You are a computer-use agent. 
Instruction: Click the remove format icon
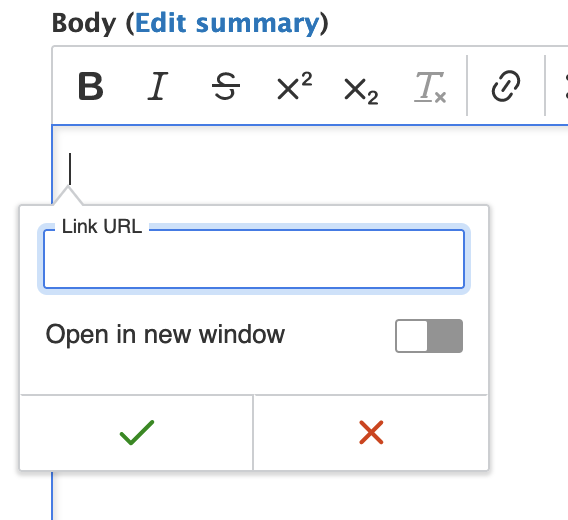point(430,87)
